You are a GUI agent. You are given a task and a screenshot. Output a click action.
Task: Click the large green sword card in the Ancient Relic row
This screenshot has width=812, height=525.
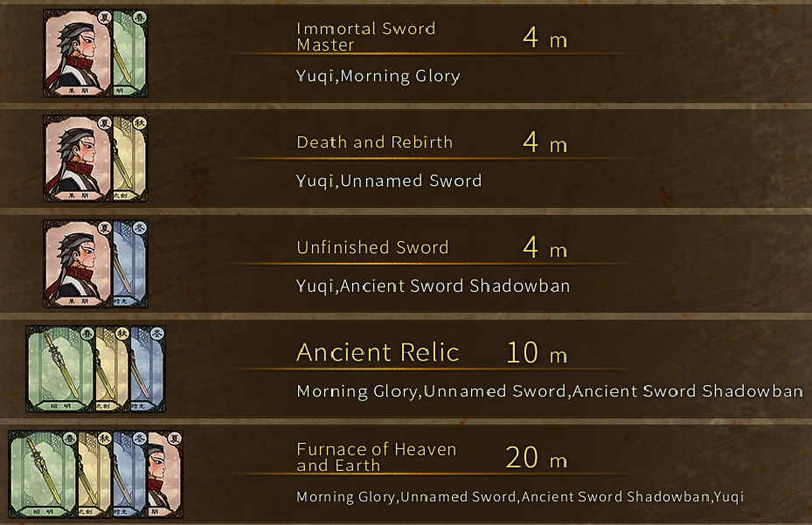[59, 369]
